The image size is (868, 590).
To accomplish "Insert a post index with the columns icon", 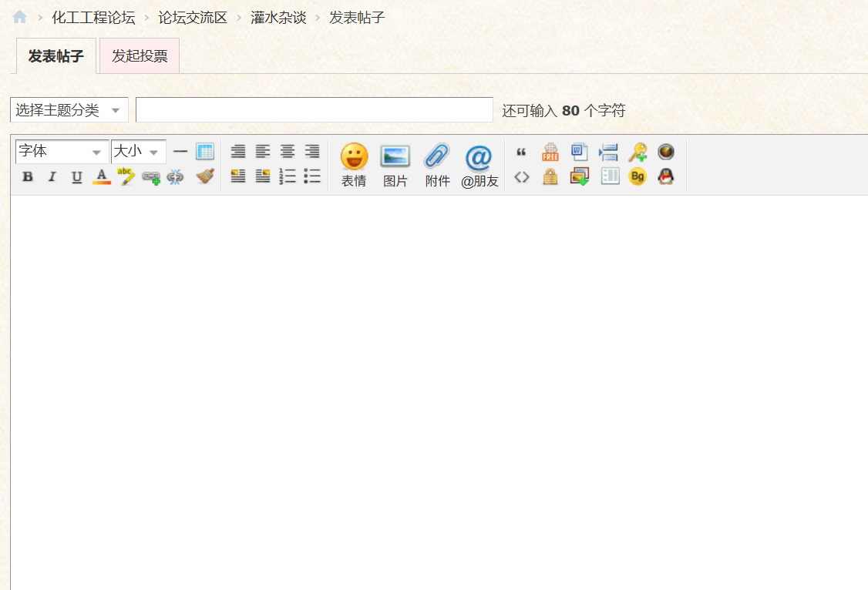I will tap(610, 176).
